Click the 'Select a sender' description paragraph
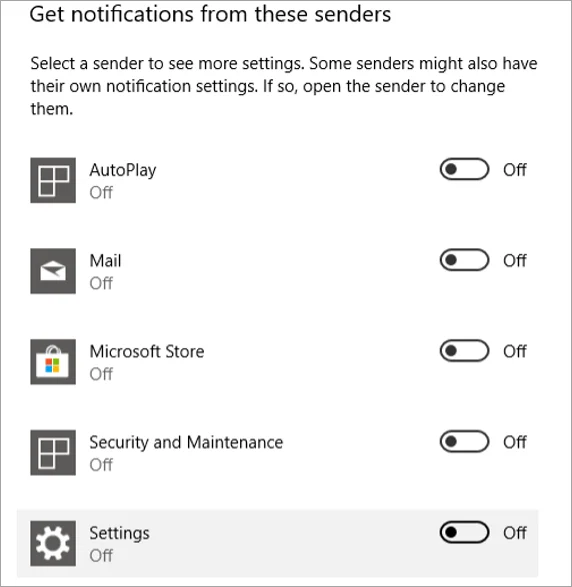 tap(284, 86)
